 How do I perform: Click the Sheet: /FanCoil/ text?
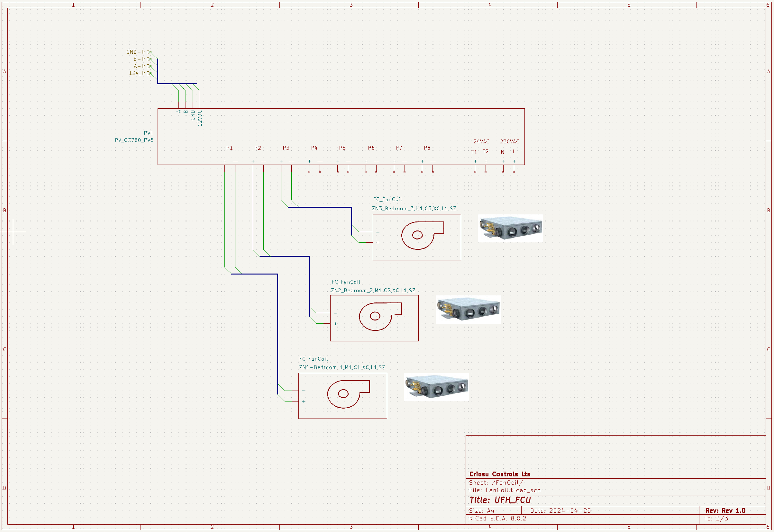pos(496,482)
